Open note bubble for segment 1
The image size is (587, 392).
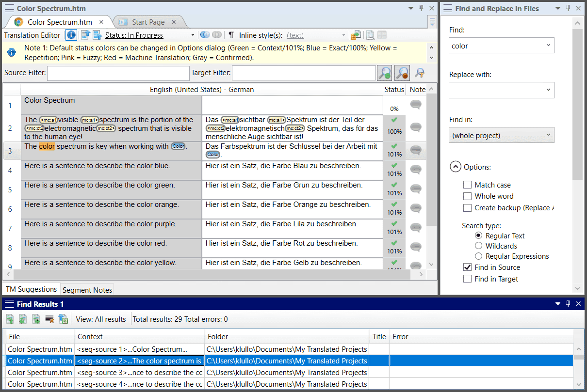(x=416, y=105)
